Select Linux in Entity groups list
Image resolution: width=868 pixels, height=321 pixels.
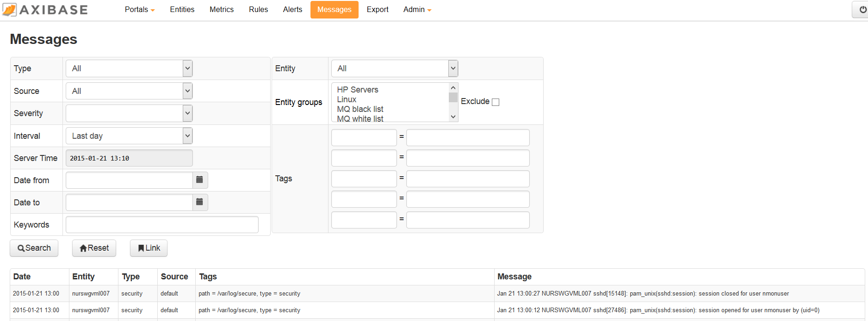347,99
